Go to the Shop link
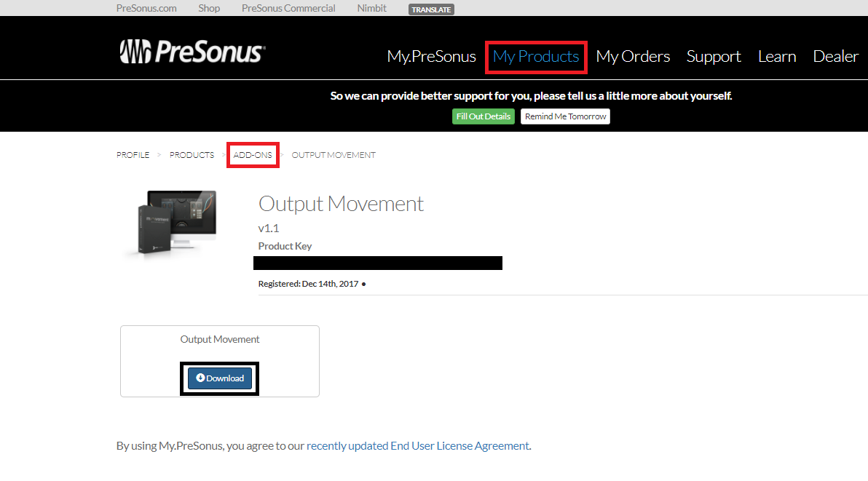This screenshot has width=868, height=481. pos(209,8)
